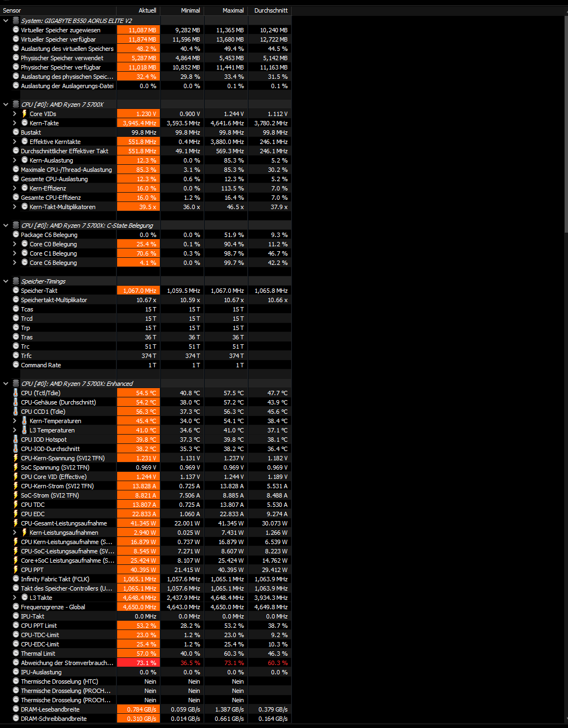Click the Aktuell column header

138,10
